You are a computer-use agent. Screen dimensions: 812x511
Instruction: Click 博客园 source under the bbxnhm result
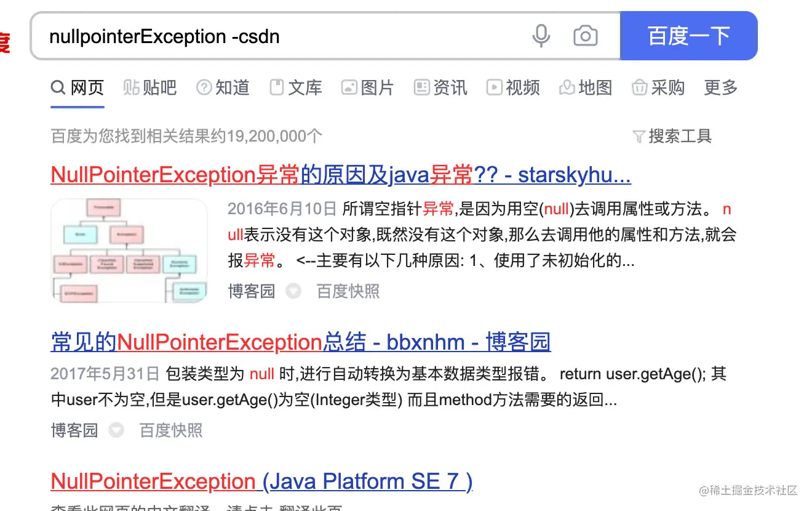point(74,430)
